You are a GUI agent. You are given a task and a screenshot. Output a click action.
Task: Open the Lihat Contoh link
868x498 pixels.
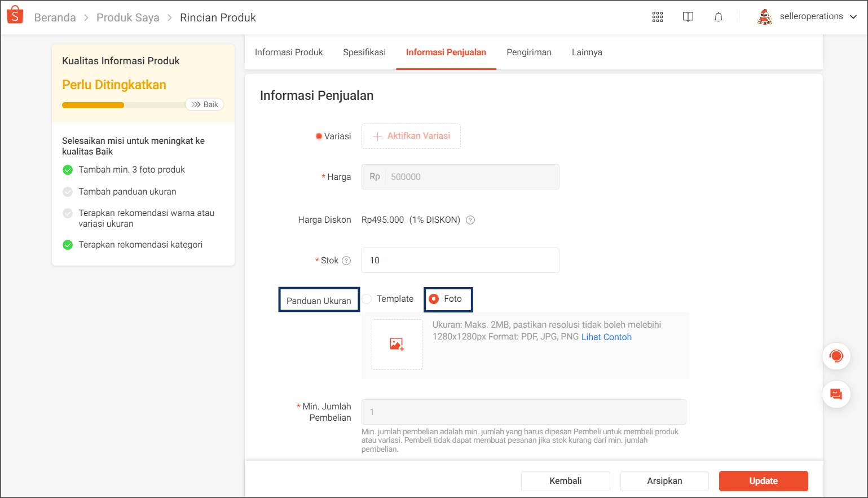tap(606, 337)
